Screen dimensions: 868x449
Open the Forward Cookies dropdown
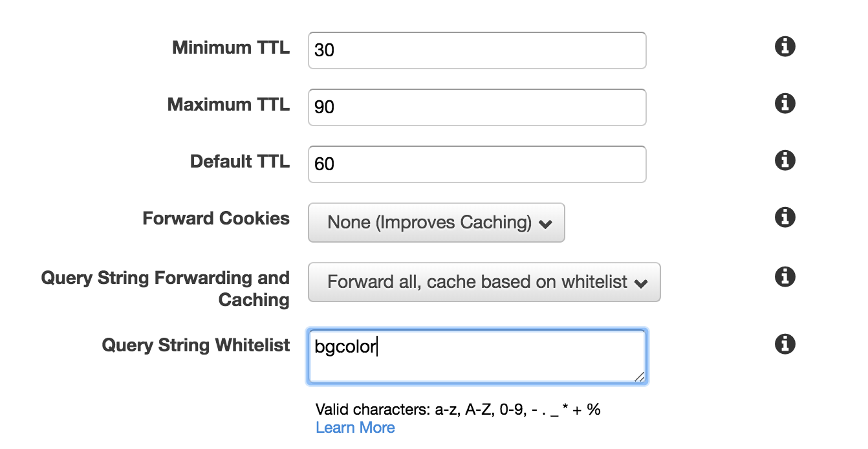point(437,223)
